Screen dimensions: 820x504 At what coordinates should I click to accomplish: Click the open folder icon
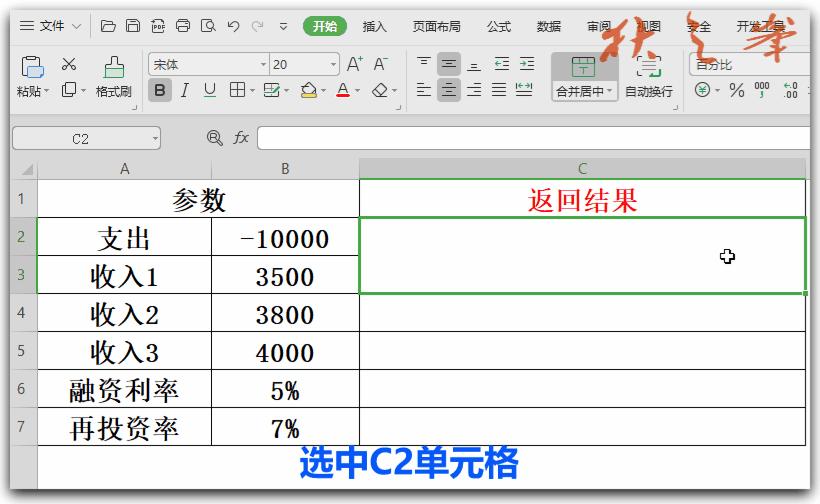tap(108, 26)
